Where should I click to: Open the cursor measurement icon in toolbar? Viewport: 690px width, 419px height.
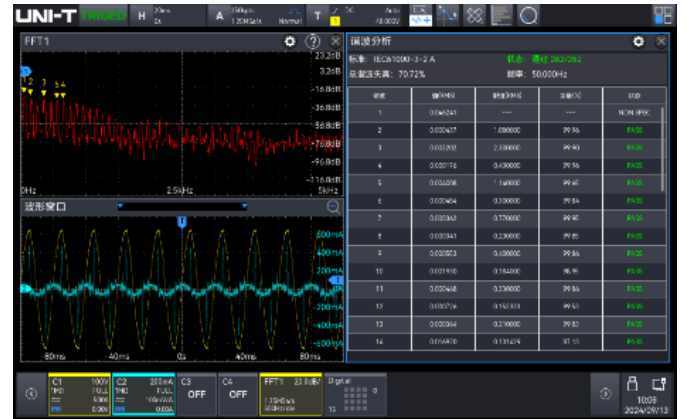[x=447, y=15]
